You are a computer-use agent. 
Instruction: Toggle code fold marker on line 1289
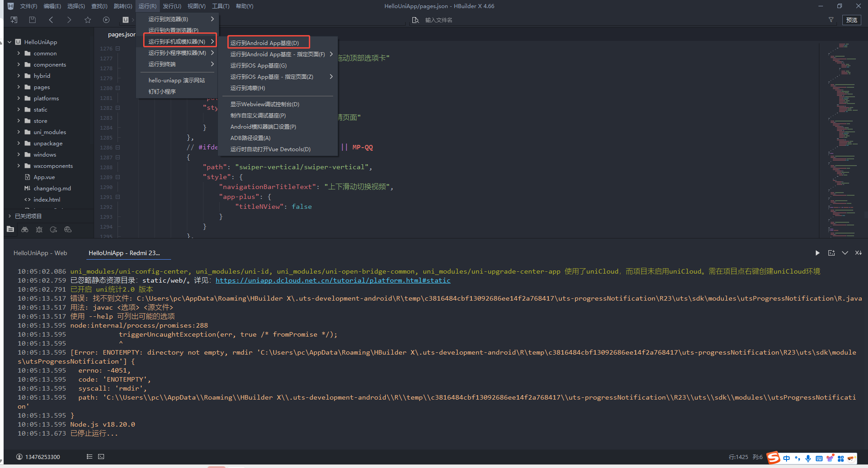click(118, 177)
